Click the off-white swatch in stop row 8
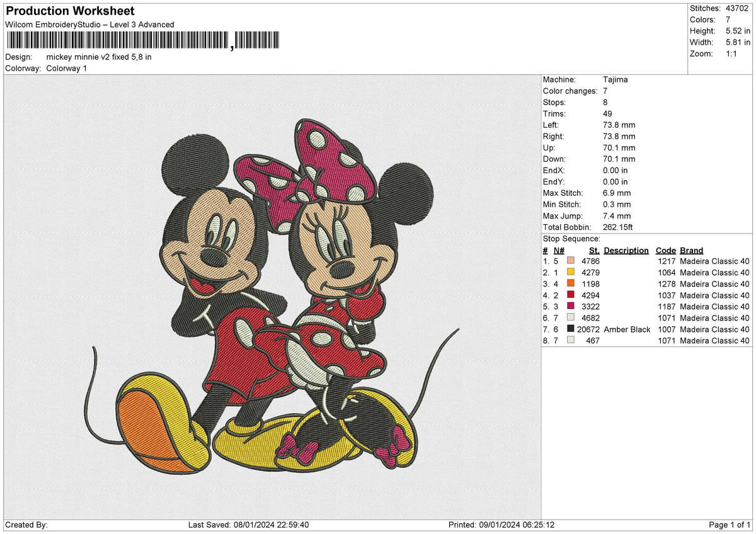This screenshot has width=756, height=534. pos(571,341)
